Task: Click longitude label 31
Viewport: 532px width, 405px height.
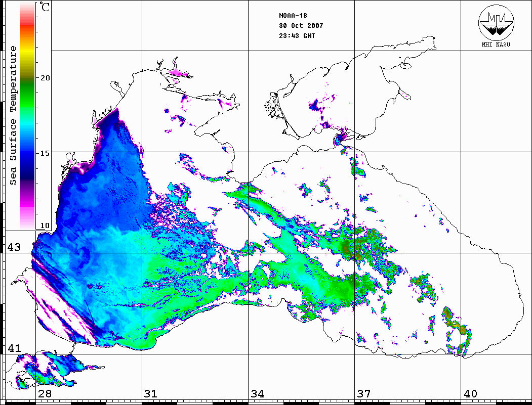Action: [x=151, y=394]
